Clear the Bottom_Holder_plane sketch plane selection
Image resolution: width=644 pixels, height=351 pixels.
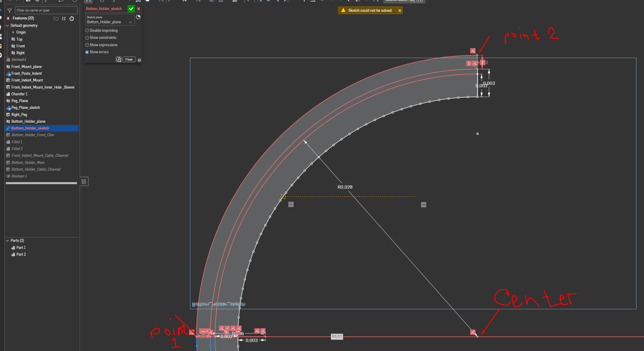(x=130, y=22)
